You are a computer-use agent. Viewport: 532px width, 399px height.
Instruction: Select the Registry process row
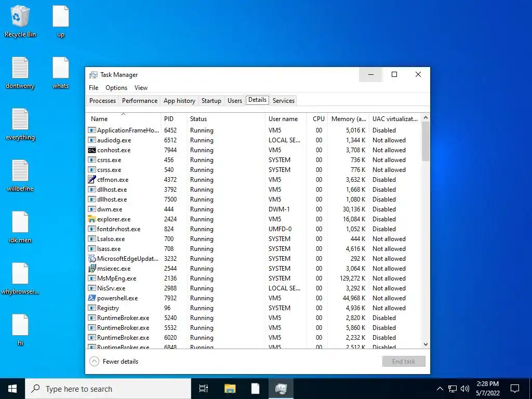pyautogui.click(x=254, y=308)
